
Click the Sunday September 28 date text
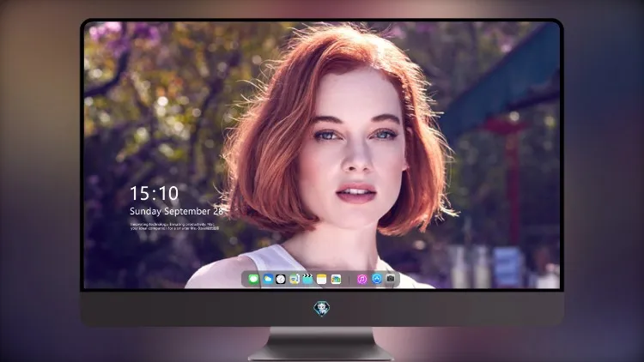(x=177, y=211)
